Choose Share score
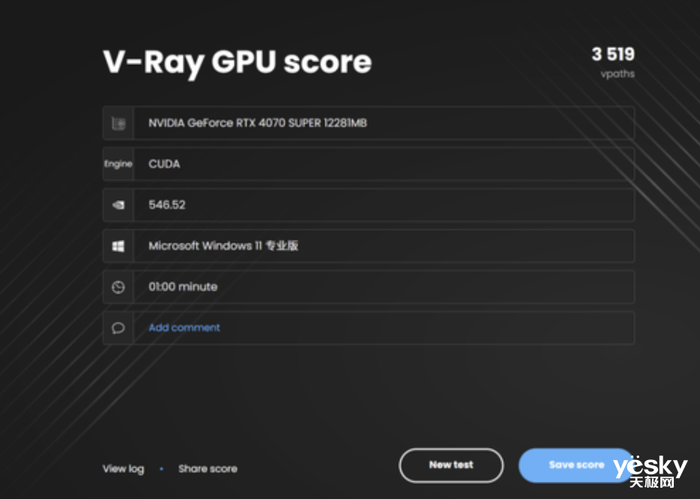The image size is (700, 499). click(x=208, y=469)
